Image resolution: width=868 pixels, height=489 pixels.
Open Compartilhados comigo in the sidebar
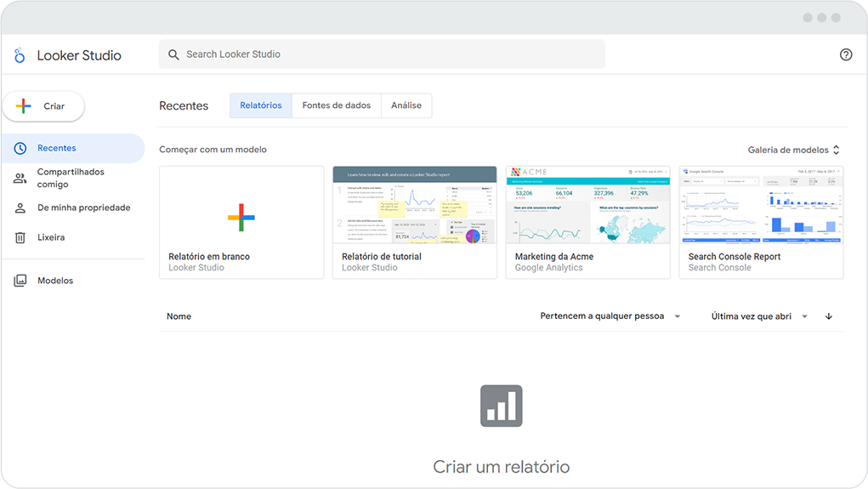point(73,178)
